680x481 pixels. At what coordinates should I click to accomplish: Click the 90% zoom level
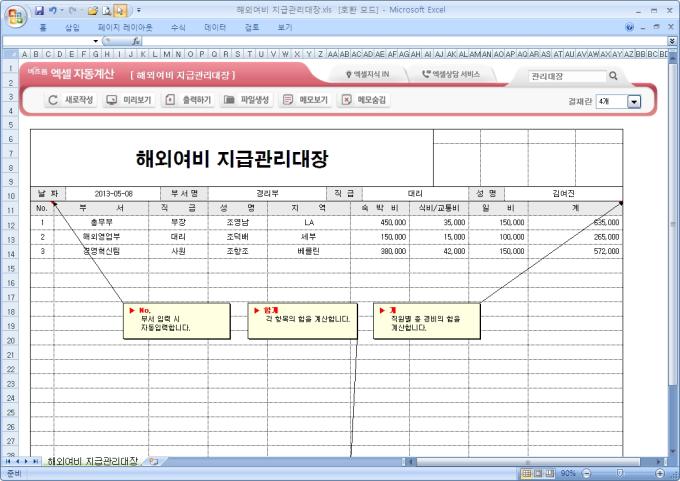(568, 474)
